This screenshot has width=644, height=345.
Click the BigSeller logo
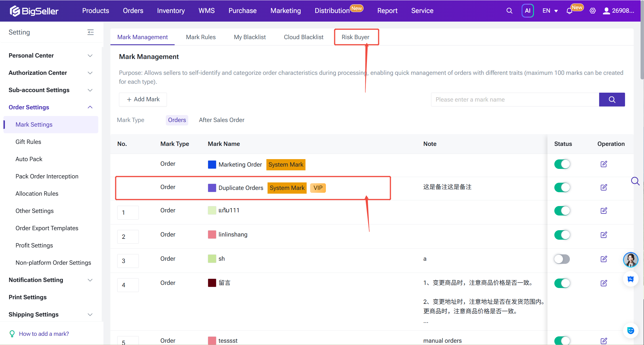pos(34,11)
